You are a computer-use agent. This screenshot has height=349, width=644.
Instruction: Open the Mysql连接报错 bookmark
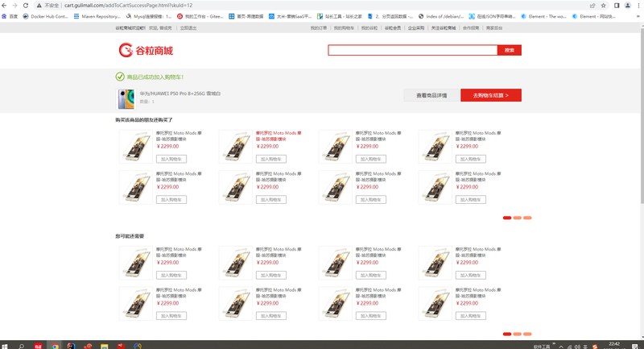click(x=149, y=16)
